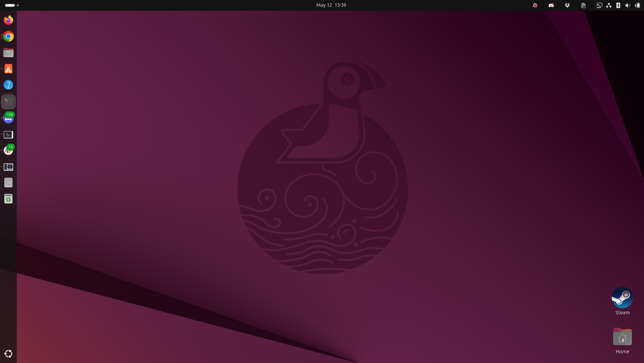Click the "Home" label text
This screenshot has width=644, height=363.
coord(622,352)
